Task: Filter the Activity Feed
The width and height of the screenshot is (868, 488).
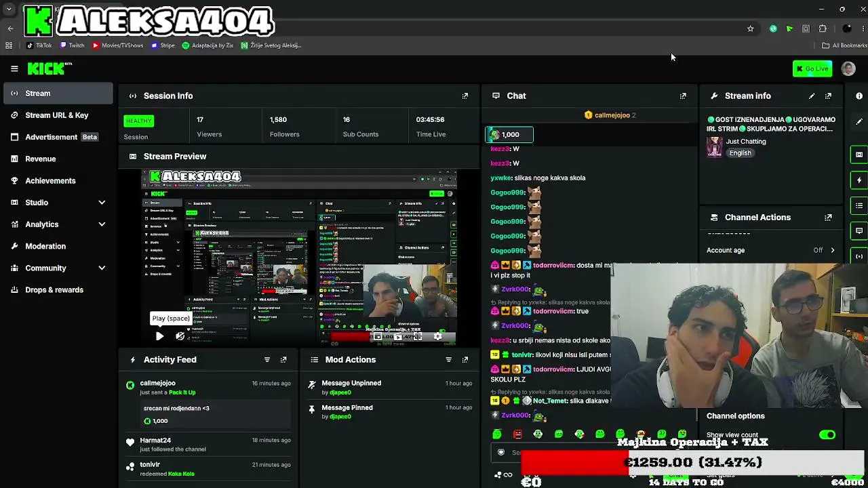Action: (267, 360)
